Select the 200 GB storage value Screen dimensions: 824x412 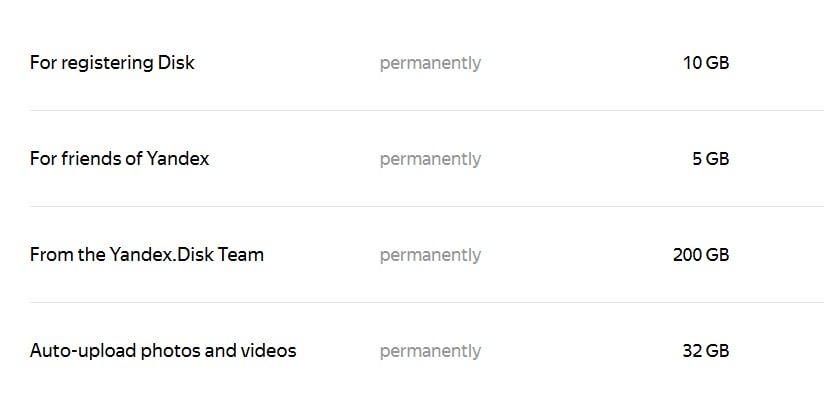(x=701, y=255)
